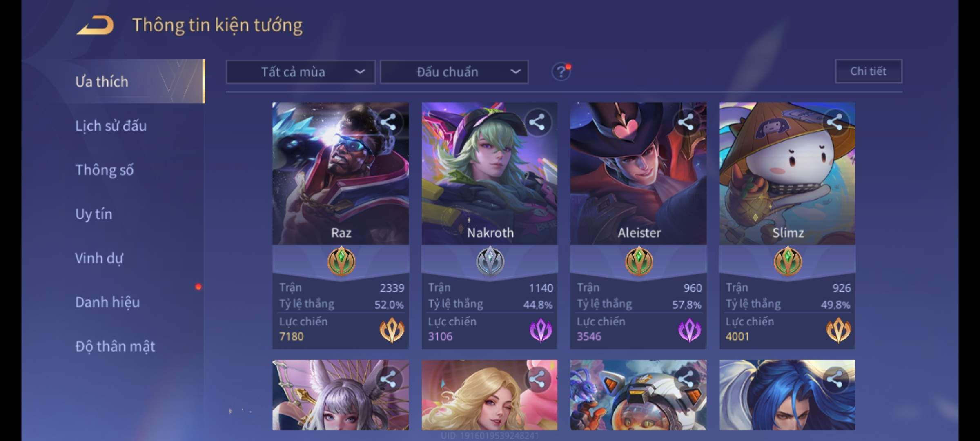Open the Lịch sử đấu tab
This screenshot has width=980, height=441.
[111, 126]
